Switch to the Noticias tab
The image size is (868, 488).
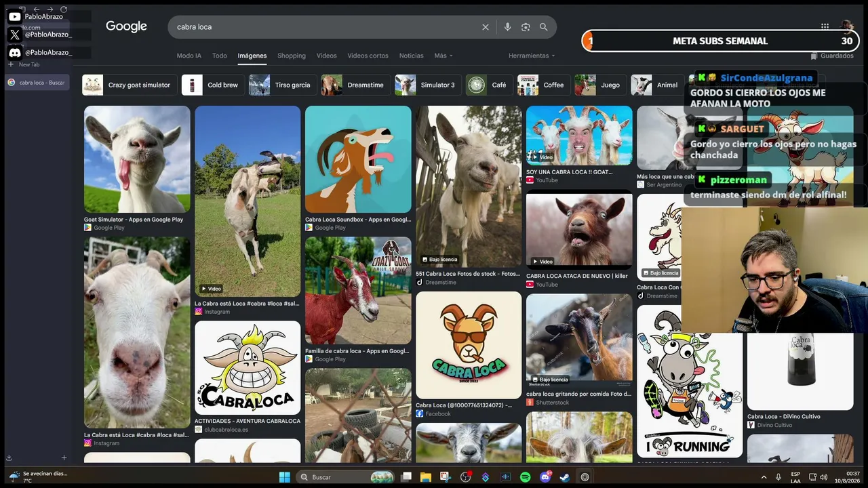click(x=411, y=56)
